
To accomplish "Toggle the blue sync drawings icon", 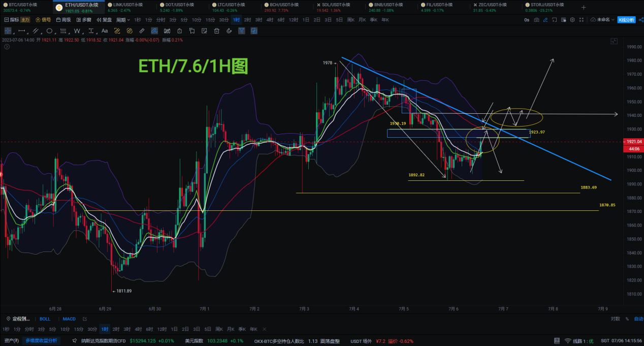I will pyautogui.click(x=253, y=31).
